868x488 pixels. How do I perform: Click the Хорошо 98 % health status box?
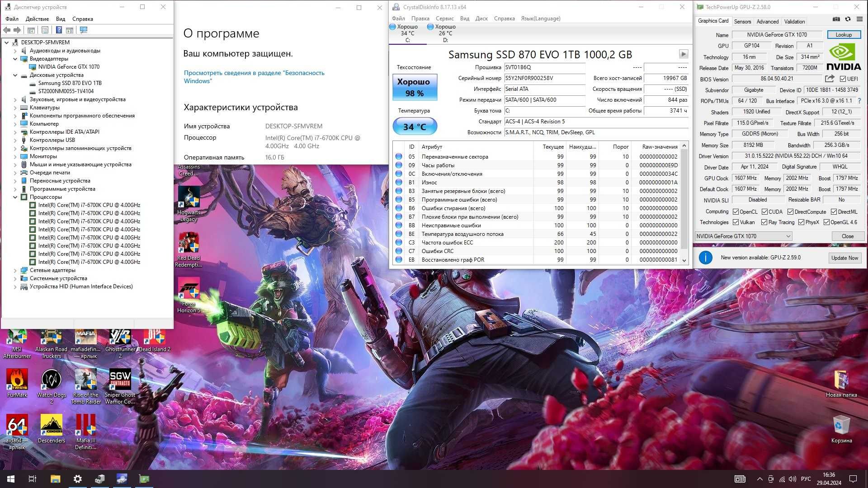(x=415, y=87)
